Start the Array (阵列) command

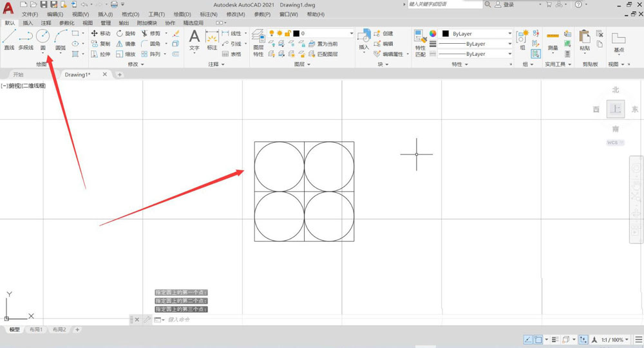coord(151,54)
